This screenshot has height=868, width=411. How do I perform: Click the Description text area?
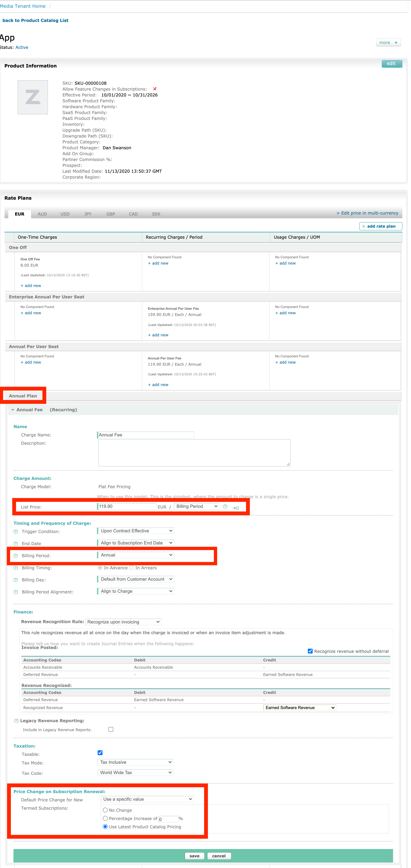point(194,453)
